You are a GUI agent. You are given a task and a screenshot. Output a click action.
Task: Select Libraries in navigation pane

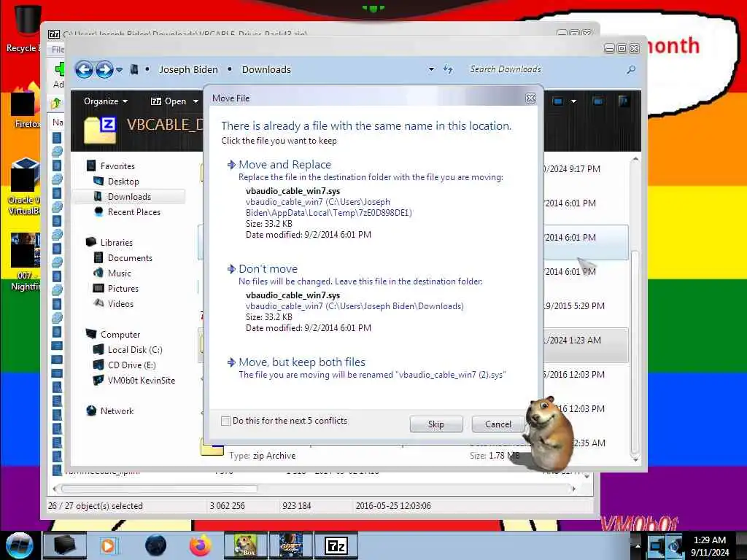[116, 242]
